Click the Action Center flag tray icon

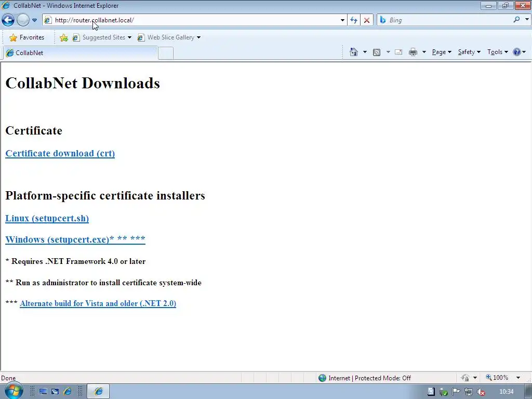tap(456, 392)
